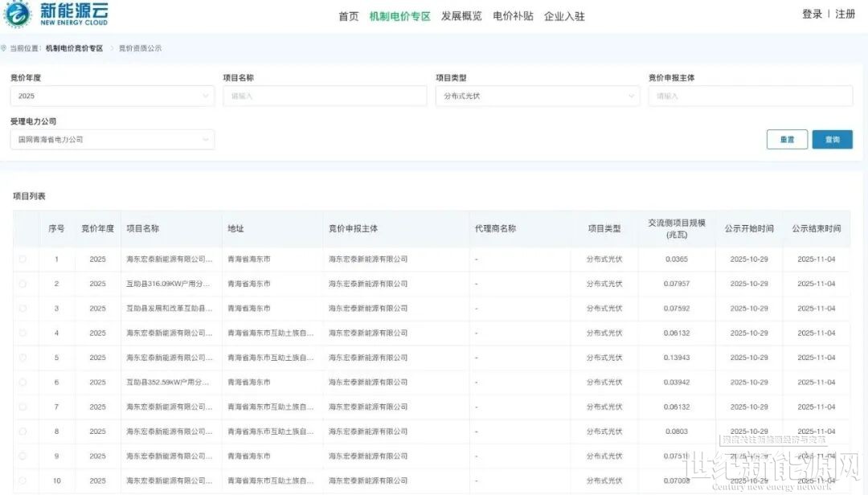
Task: Open the 受理电力公司 dropdown
Action: click(112, 140)
